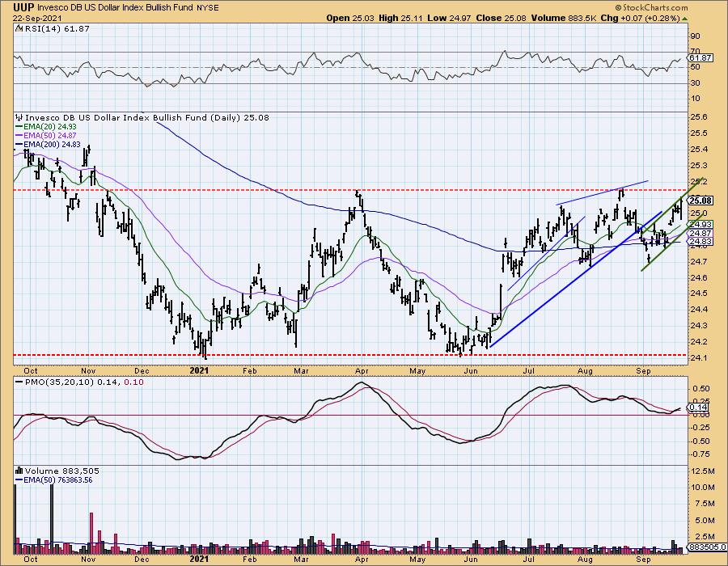Click the 22-Sep-2021 chart date
Screen dimensions: 728x566
[x=36, y=18]
